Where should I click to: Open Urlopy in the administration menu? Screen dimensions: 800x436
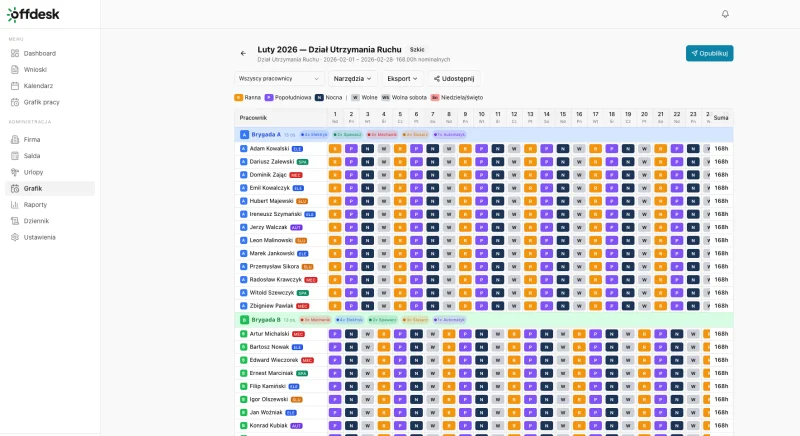tap(34, 172)
